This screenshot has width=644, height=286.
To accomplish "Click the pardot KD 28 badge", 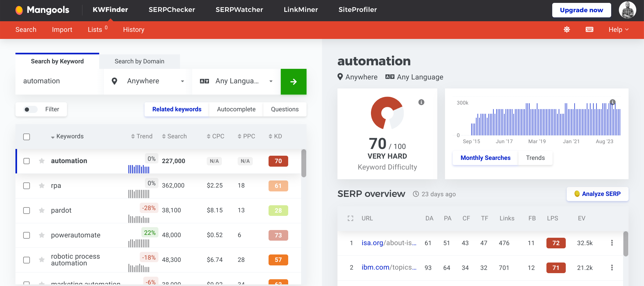I will click(278, 211).
